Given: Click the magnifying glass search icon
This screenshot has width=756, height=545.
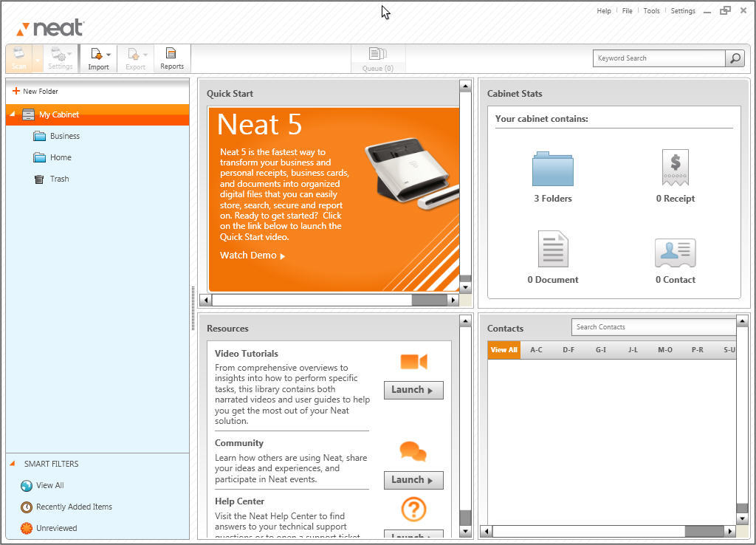Looking at the screenshot, I should pyautogui.click(x=735, y=58).
